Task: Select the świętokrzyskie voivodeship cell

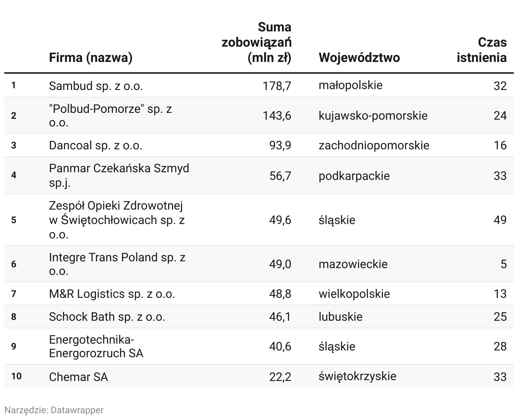Action: (x=358, y=376)
